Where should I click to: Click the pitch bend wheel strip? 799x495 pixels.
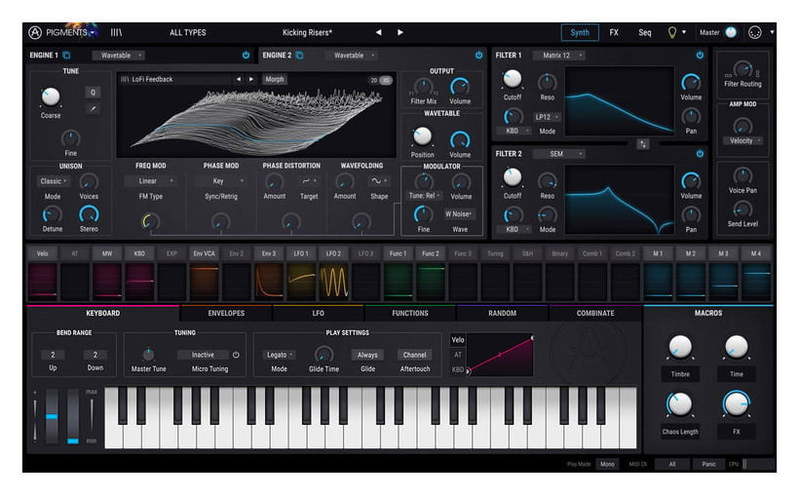52,416
